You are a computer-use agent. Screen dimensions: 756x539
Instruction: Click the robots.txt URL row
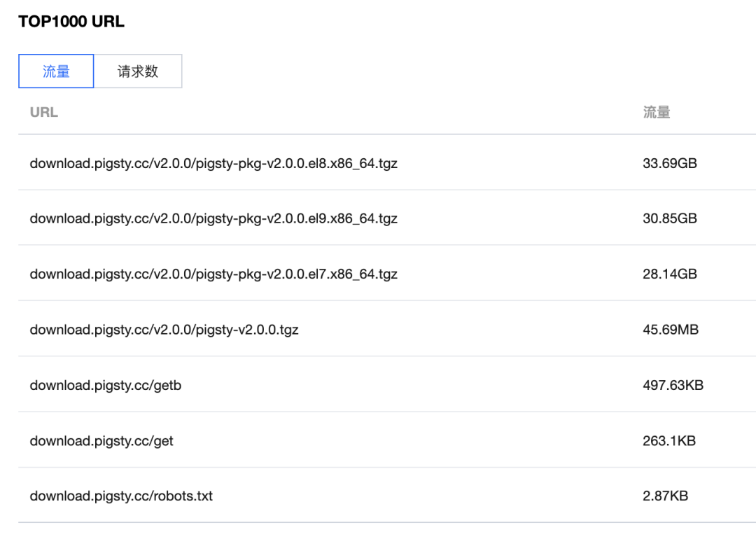tap(121, 496)
